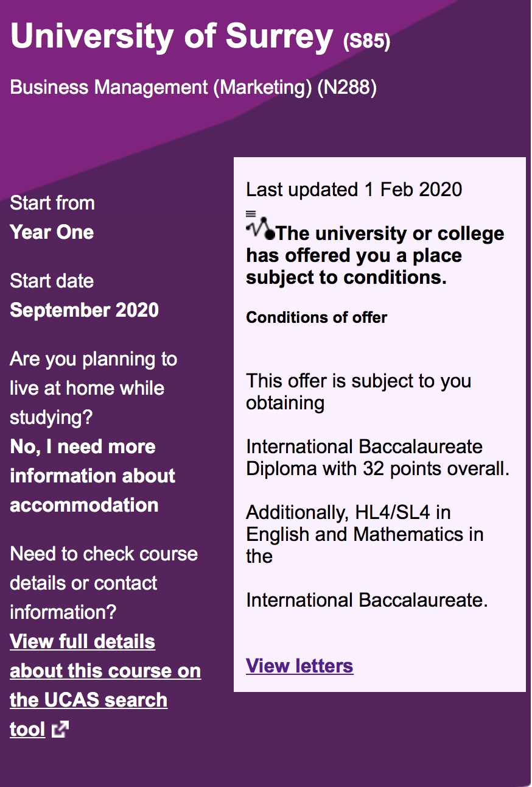Image resolution: width=532 pixels, height=787 pixels.
Task: Click the external link icon beside tool
Action: 60,729
